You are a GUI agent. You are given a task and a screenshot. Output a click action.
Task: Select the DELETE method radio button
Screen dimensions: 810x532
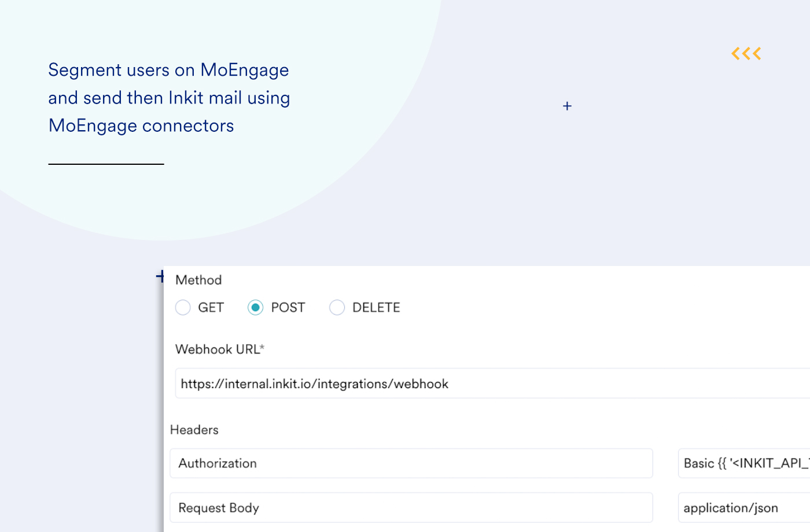pos(337,308)
